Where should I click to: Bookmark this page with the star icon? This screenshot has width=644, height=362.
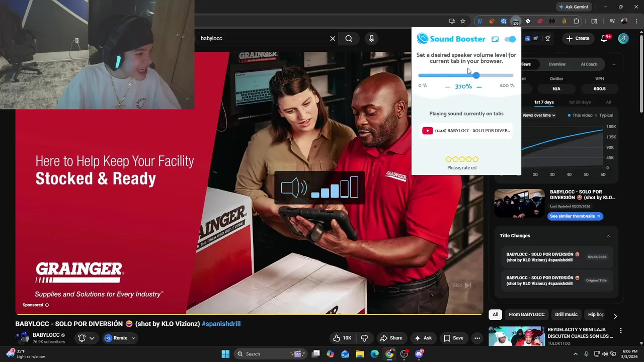tap(463, 21)
